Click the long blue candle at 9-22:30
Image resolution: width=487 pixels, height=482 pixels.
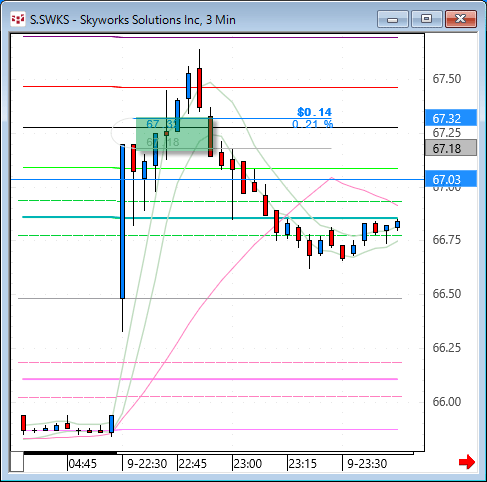click(x=123, y=222)
